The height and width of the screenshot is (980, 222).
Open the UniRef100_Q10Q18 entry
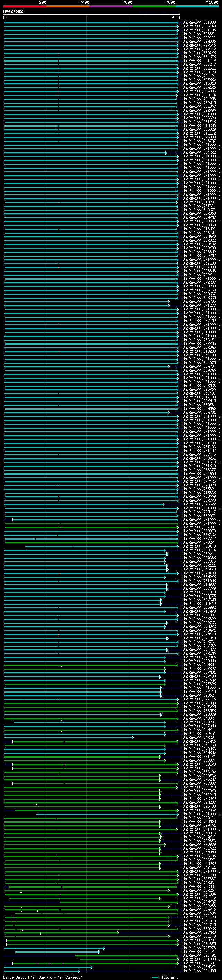199,84
